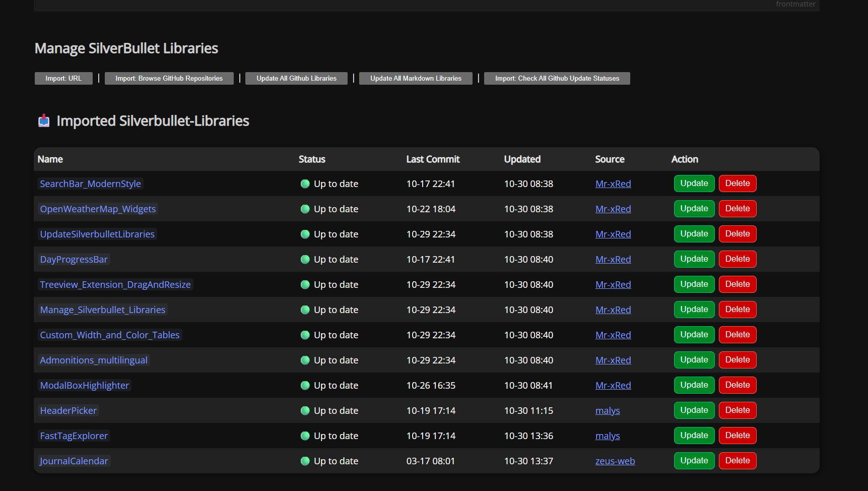Open the OpenWeatherMap_Widgets library link
This screenshot has height=491, width=868.
[x=98, y=209]
